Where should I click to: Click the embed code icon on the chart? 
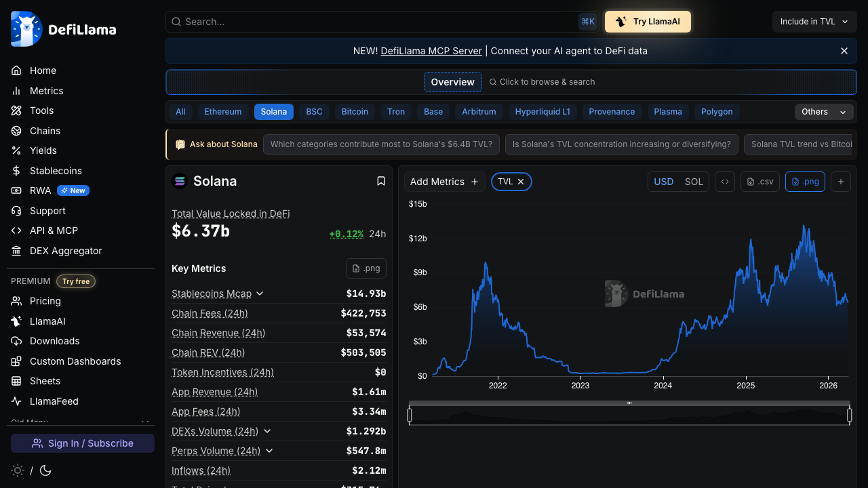pyautogui.click(x=724, y=182)
